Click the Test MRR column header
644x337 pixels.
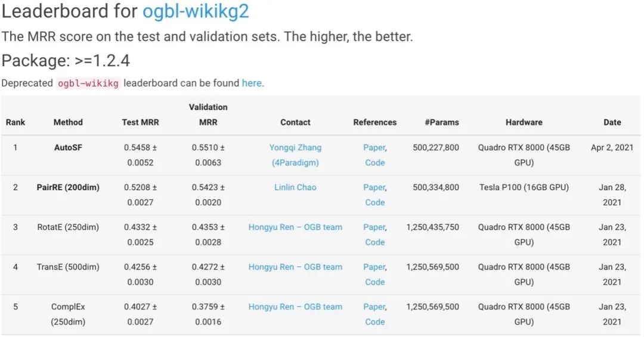pyautogui.click(x=141, y=122)
